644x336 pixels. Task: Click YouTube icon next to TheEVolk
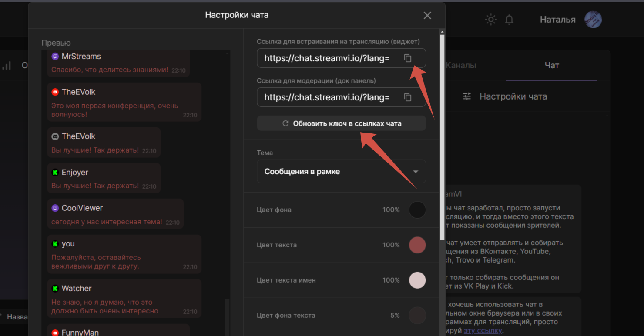55,92
